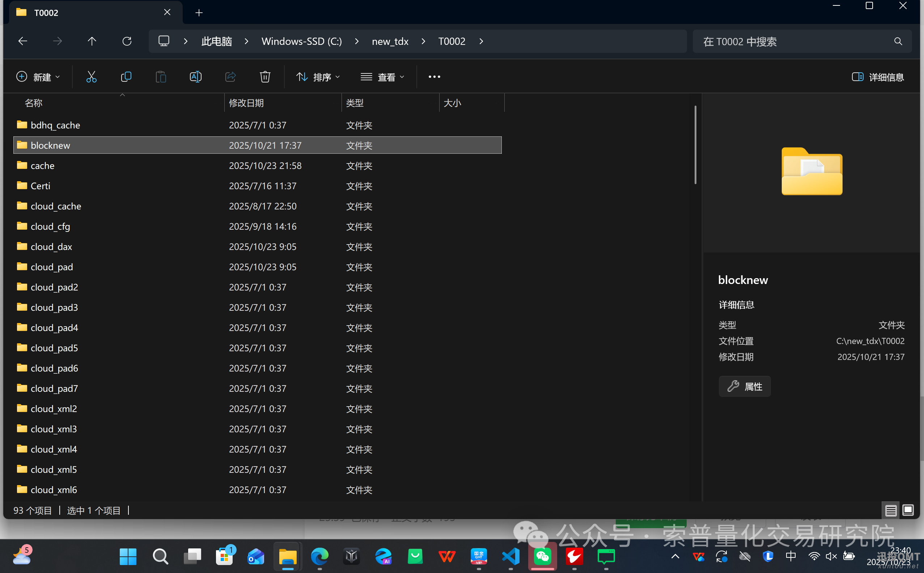The height and width of the screenshot is (573, 924).
Task: Click the Delete trash icon
Action: pyautogui.click(x=265, y=77)
